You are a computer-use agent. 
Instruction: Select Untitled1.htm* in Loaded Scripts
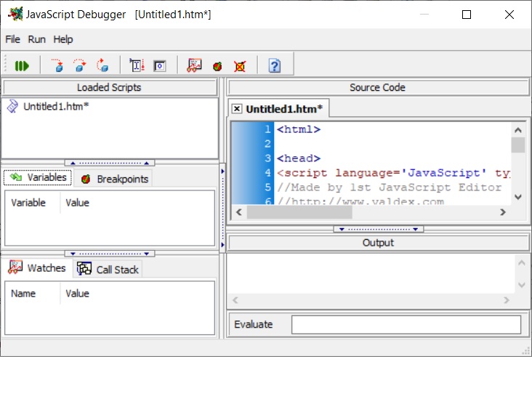(56, 106)
